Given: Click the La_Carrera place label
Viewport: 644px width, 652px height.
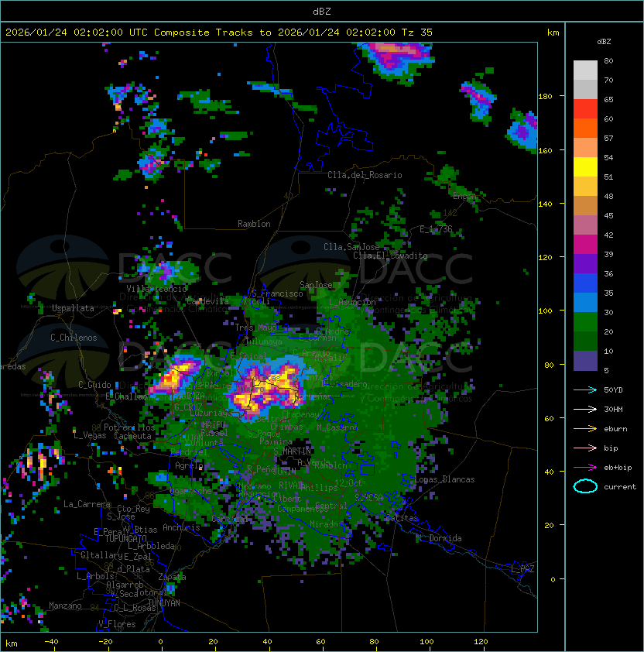Looking at the screenshot, I should (87, 504).
